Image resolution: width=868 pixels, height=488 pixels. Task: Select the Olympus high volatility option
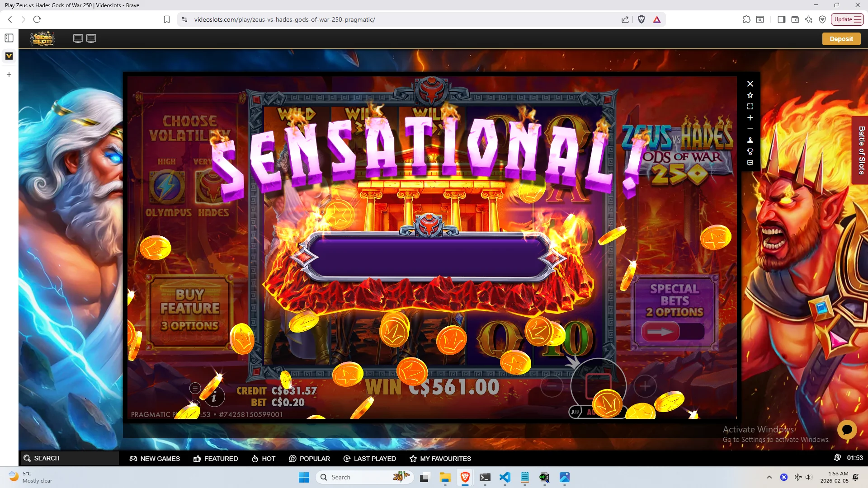pyautogui.click(x=167, y=187)
